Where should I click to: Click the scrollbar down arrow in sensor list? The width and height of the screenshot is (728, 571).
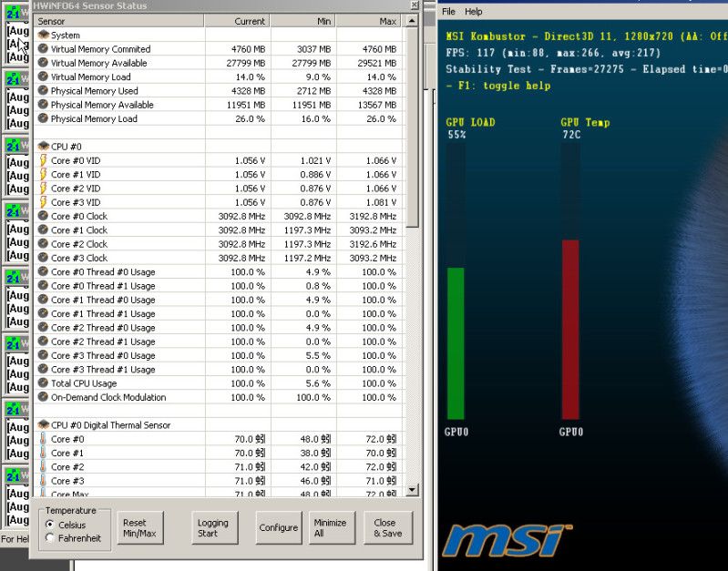[412, 490]
